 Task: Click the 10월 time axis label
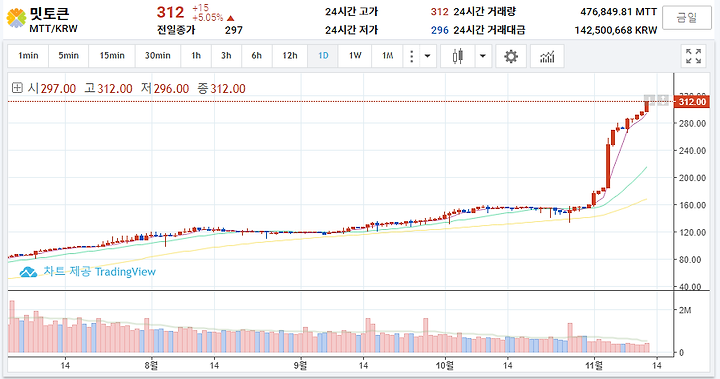coord(444,366)
